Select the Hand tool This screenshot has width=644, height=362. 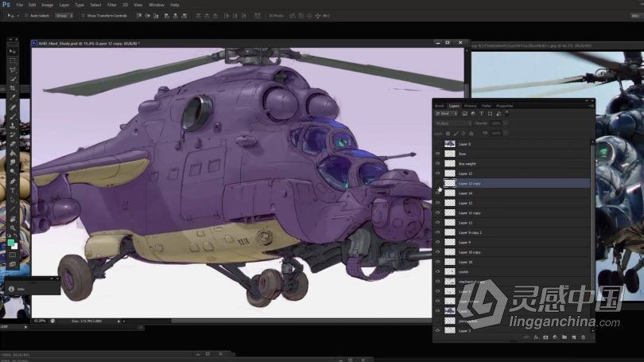pos(12,219)
